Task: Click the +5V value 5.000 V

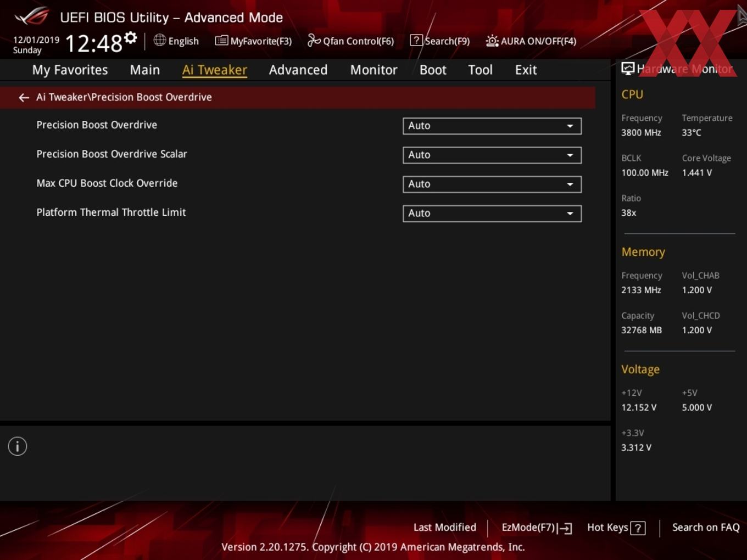Action: (696, 407)
